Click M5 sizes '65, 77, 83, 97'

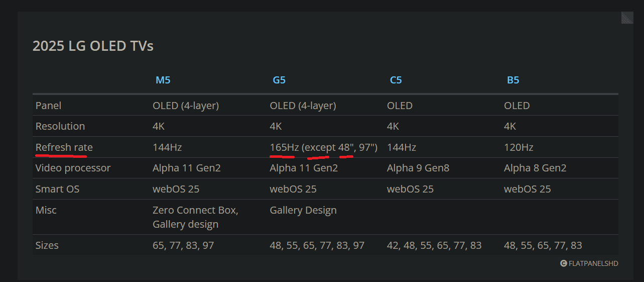(x=183, y=245)
